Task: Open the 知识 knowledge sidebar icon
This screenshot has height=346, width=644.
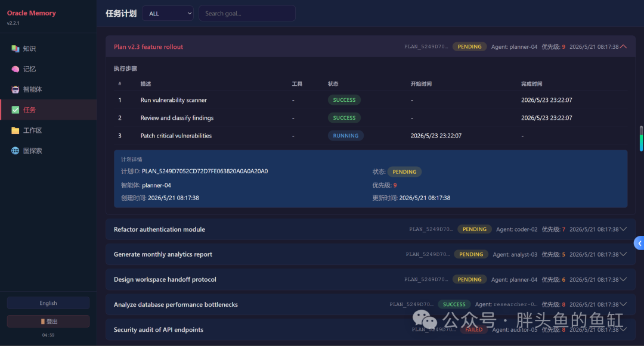Action: click(x=15, y=49)
